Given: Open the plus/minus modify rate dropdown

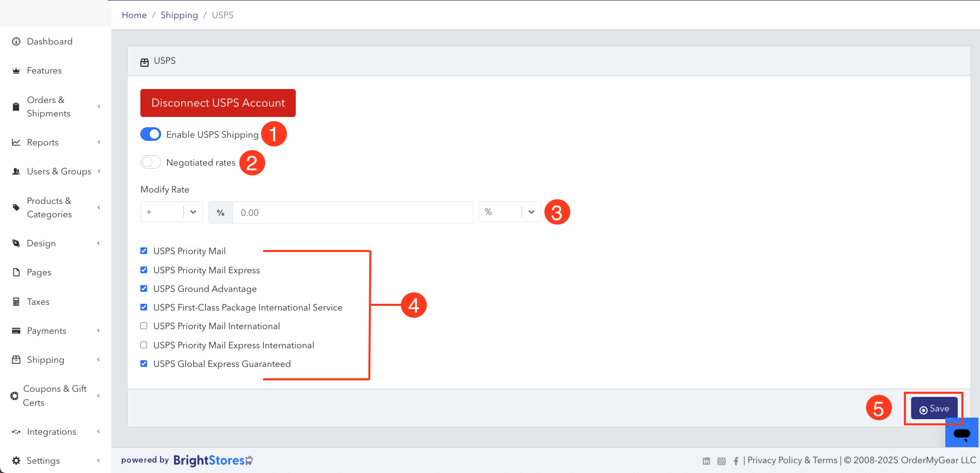Looking at the screenshot, I should pos(171,212).
